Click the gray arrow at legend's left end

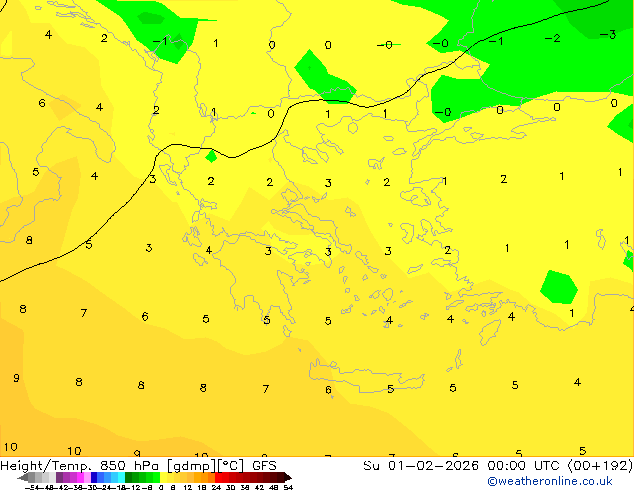(26, 478)
